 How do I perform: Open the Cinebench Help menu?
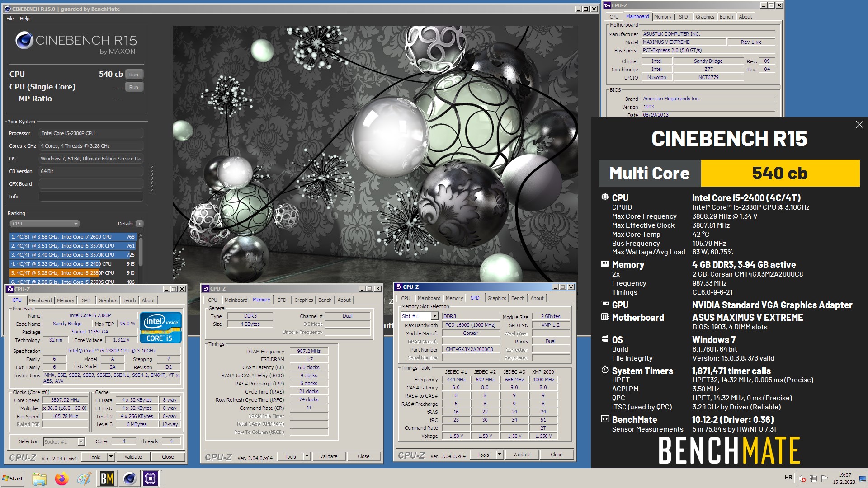point(25,19)
